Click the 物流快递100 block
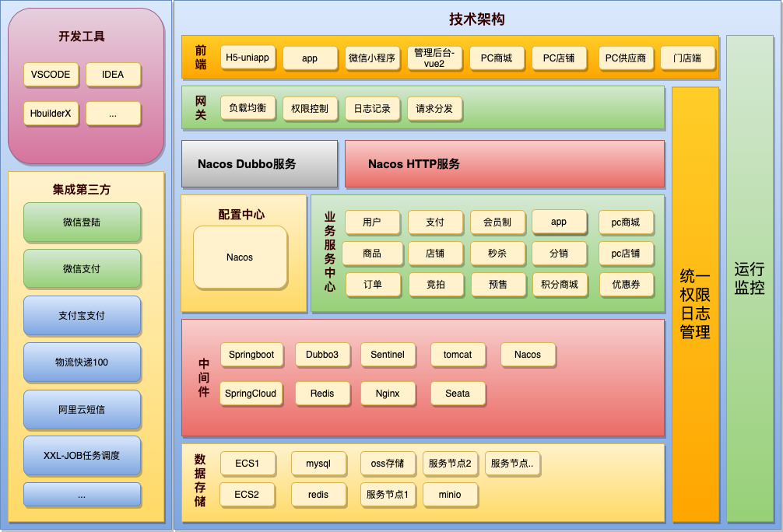This screenshot has width=783, height=532. [82, 362]
